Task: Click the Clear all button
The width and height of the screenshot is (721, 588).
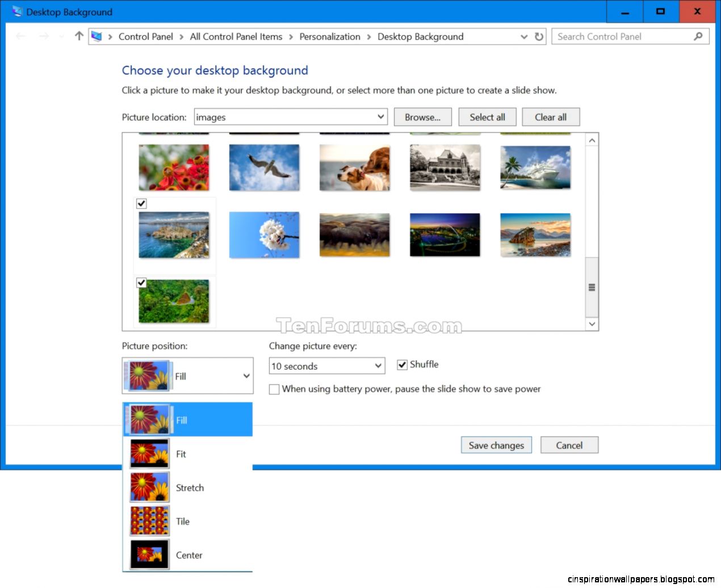Action: (x=551, y=117)
